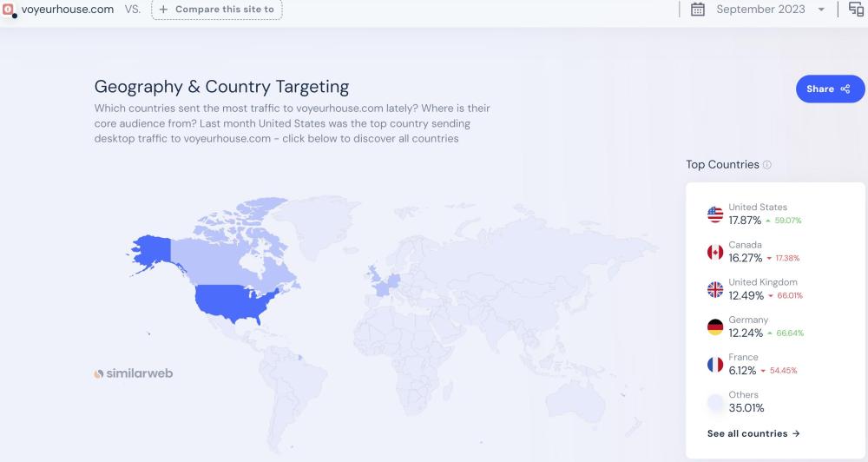
Task: Select the voyeurhouse.com site name at top
Action: [68, 10]
